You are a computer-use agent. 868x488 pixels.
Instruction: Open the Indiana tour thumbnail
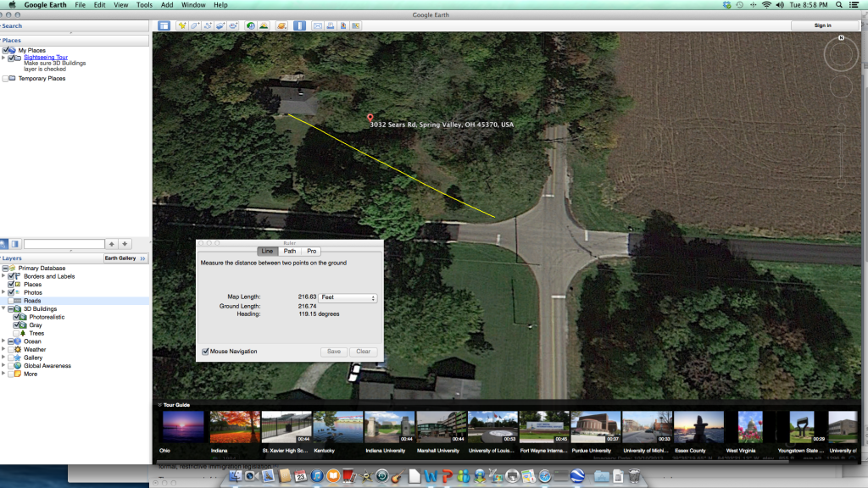click(235, 427)
